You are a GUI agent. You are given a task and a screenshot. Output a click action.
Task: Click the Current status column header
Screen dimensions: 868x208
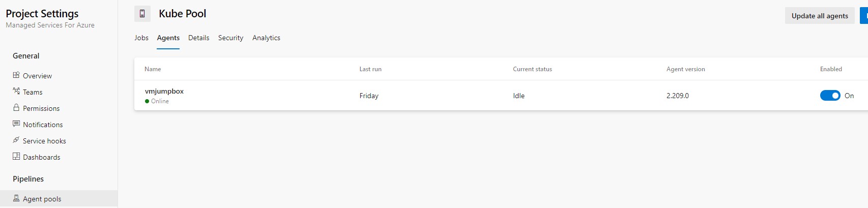pos(532,69)
